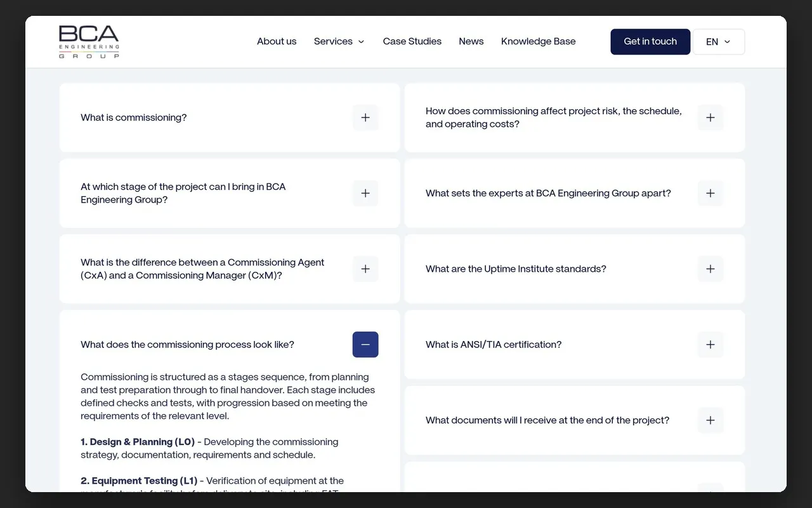Image resolution: width=812 pixels, height=508 pixels.
Task: Open the EN language selector
Action: 719,42
